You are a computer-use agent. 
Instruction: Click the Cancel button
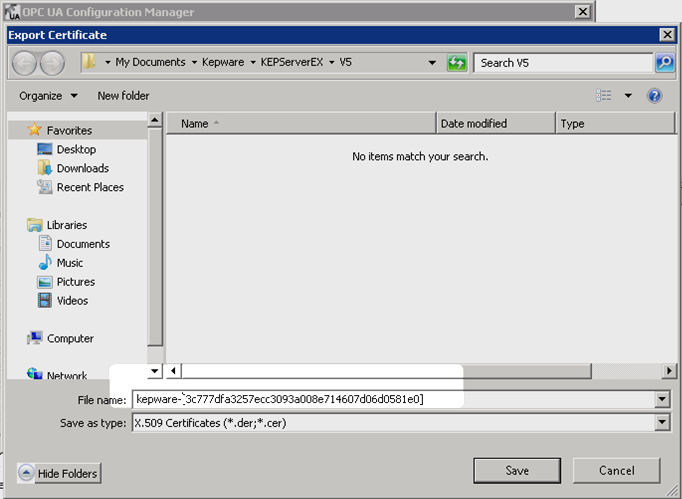click(x=616, y=470)
